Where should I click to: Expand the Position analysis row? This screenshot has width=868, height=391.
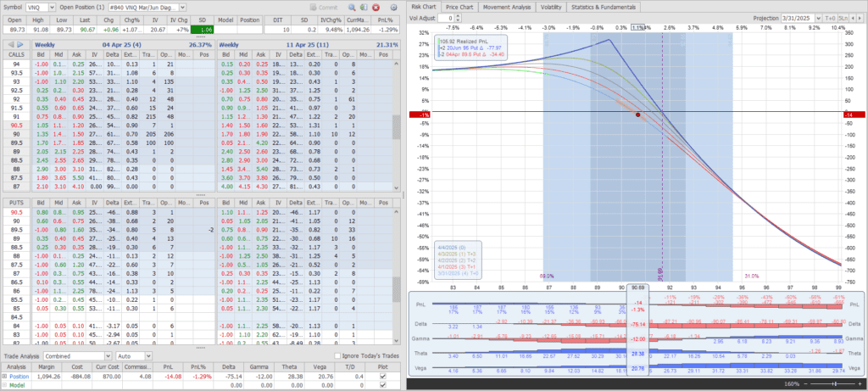[4, 377]
